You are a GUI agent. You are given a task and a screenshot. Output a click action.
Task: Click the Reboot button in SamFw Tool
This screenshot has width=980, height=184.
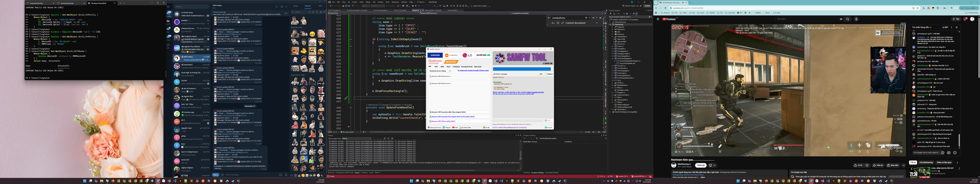click(x=549, y=74)
